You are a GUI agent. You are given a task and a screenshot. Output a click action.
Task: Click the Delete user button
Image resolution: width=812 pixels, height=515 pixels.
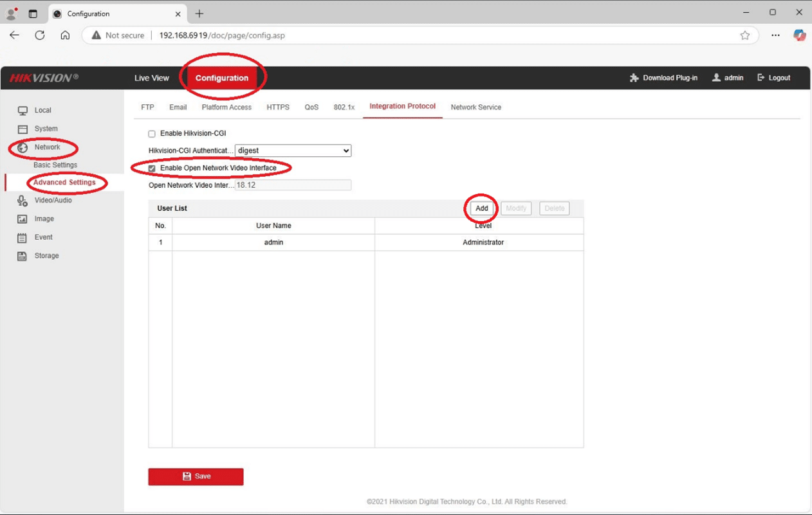[x=555, y=208]
